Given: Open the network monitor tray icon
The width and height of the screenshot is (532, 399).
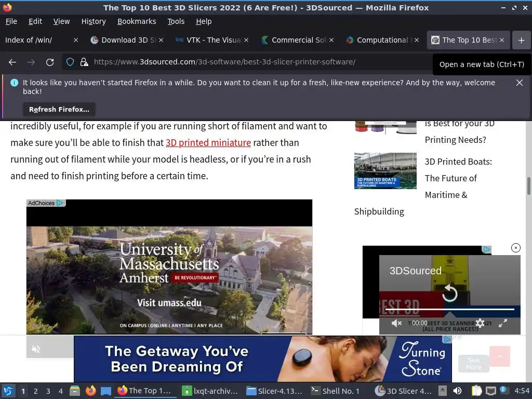Looking at the screenshot, I should [x=490, y=391].
